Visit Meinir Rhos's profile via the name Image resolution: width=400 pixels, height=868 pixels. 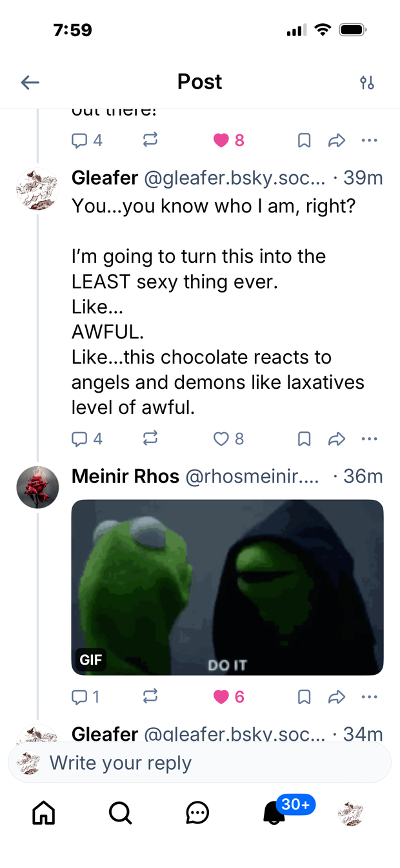pos(125,477)
